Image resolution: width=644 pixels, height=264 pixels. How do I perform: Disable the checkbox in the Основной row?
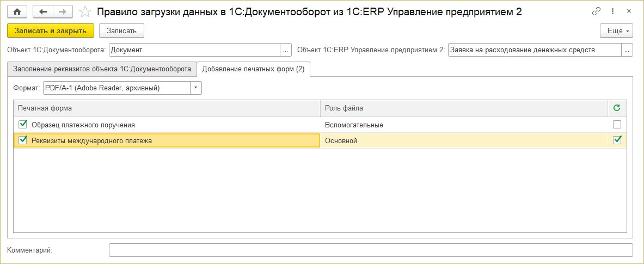point(617,140)
